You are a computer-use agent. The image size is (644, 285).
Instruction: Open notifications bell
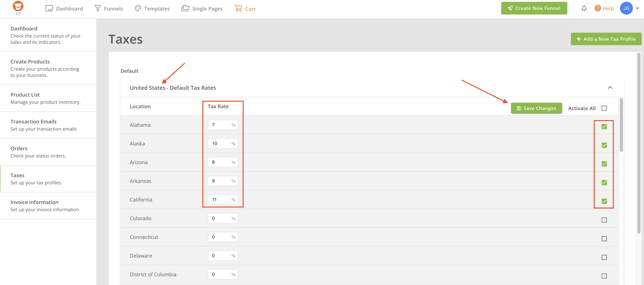tap(584, 9)
